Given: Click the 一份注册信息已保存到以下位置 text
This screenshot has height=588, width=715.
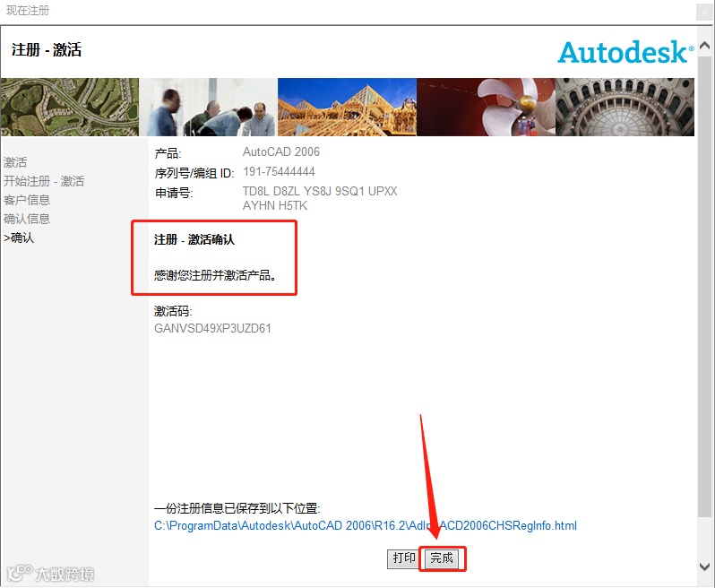Looking at the screenshot, I should [x=237, y=508].
